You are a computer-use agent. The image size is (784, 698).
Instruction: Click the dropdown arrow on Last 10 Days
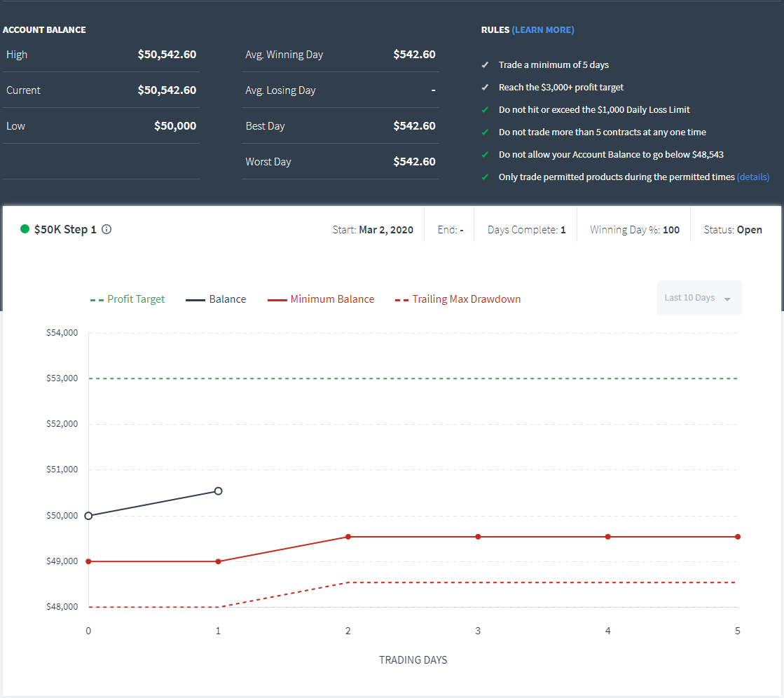(x=727, y=299)
